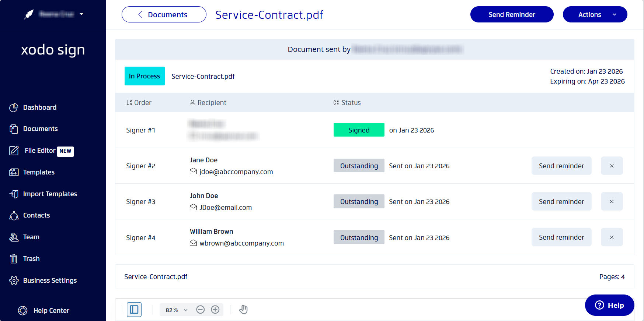The width and height of the screenshot is (644, 321).
Task: Remove signer John Doe with X
Action: pyautogui.click(x=612, y=201)
